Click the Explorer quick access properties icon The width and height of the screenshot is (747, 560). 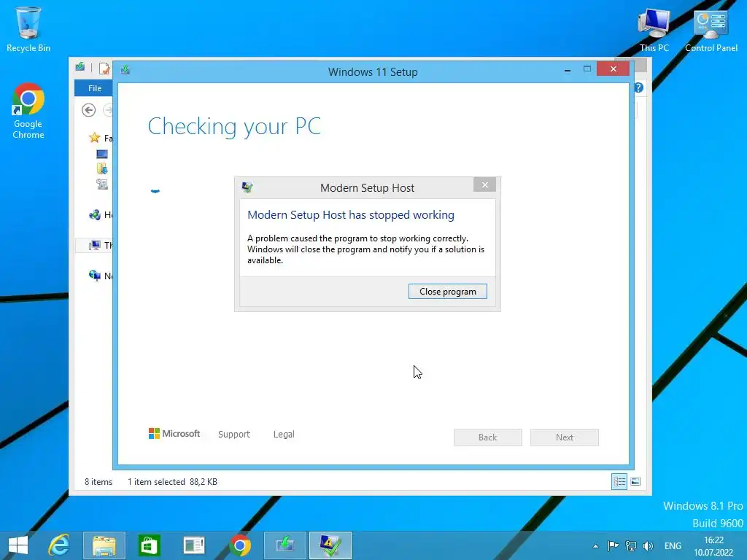104,69
